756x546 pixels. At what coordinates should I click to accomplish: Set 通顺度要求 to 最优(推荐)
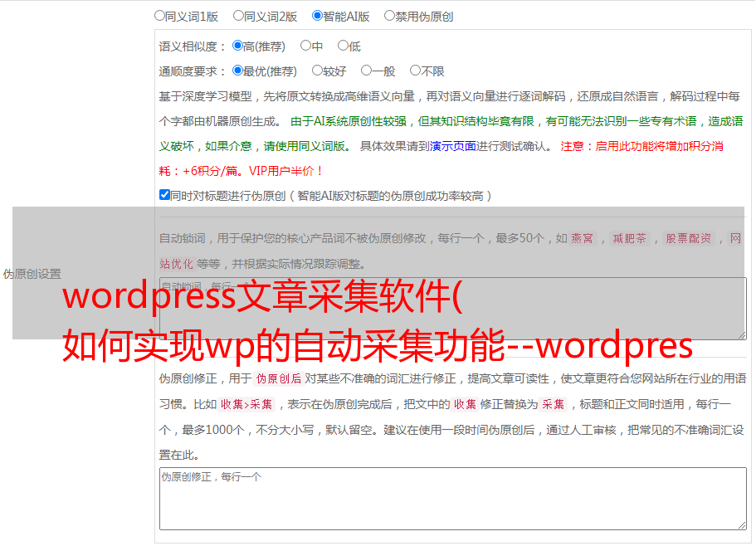coord(237,71)
